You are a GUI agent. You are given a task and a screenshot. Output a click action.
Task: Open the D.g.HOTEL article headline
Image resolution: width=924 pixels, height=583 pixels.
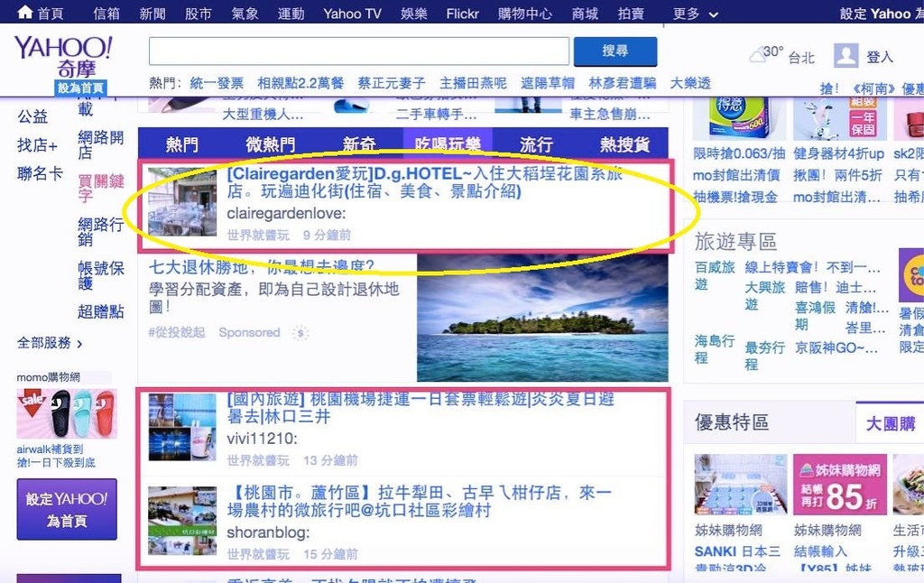click(x=424, y=182)
